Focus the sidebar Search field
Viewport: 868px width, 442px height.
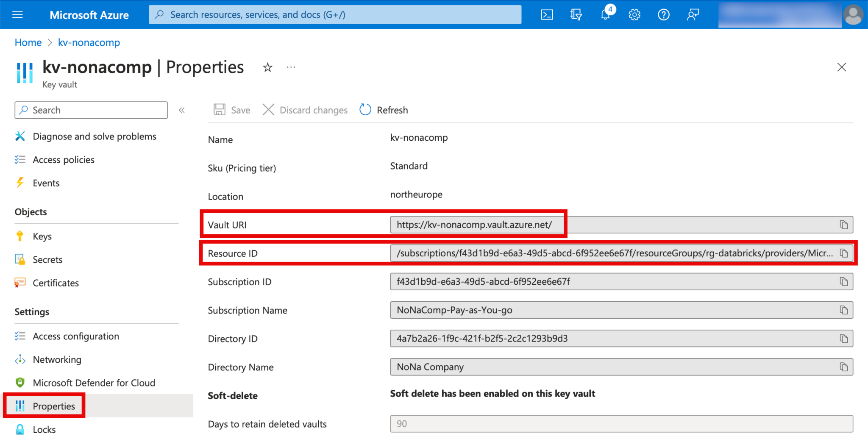tap(91, 110)
